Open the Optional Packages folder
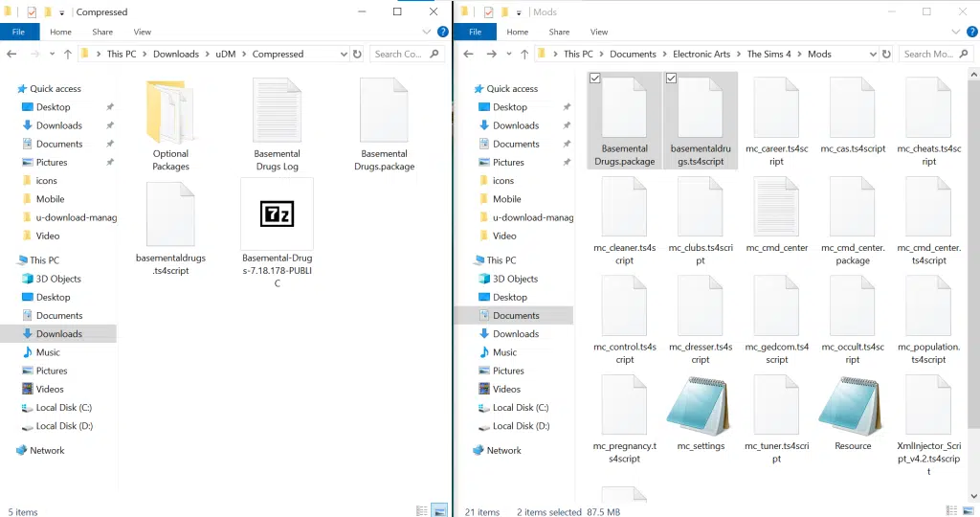Image resolution: width=980 pixels, height=517 pixels. point(170,115)
